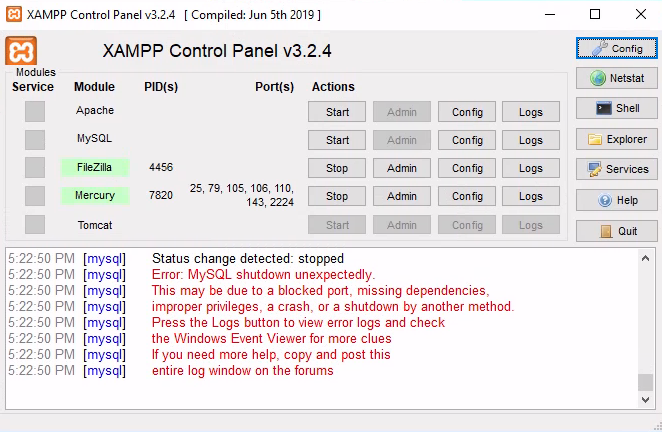The image size is (662, 432).
Task: Launch the Shell terminal icon button
Action: tap(616, 108)
